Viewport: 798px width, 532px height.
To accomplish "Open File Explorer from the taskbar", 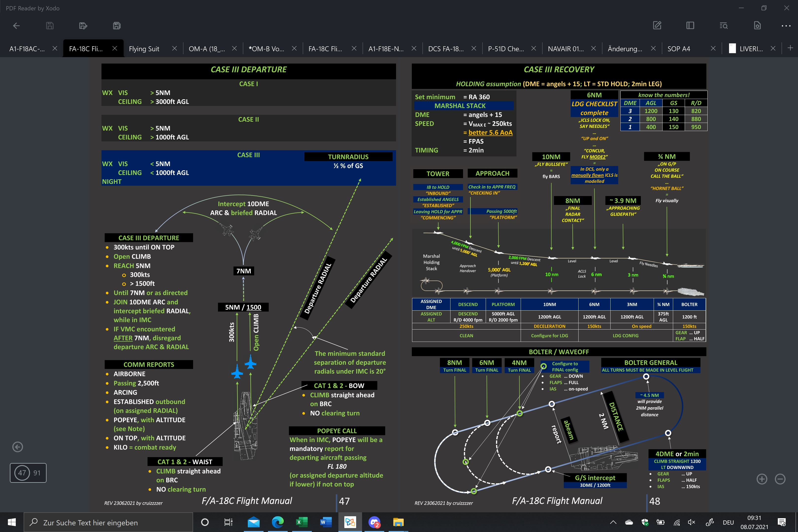I will coord(398,522).
